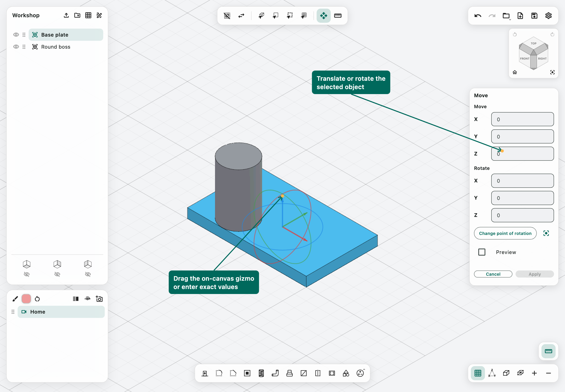
Task: Click the Move X value field
Action: click(522, 119)
